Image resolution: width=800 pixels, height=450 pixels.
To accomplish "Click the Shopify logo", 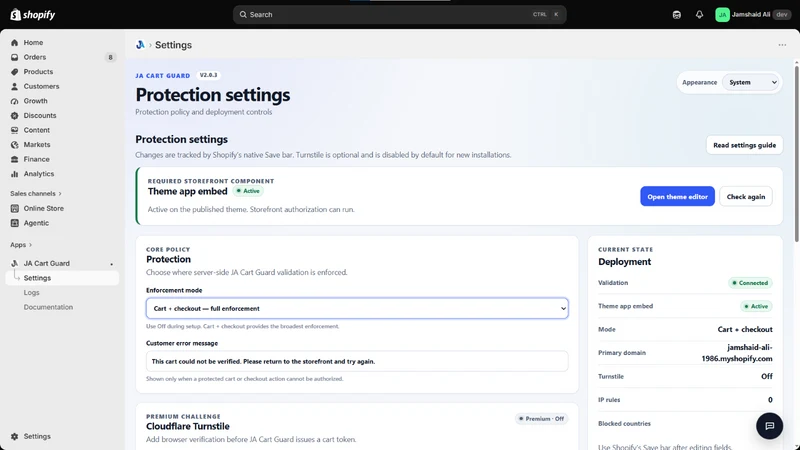I will click(33, 15).
